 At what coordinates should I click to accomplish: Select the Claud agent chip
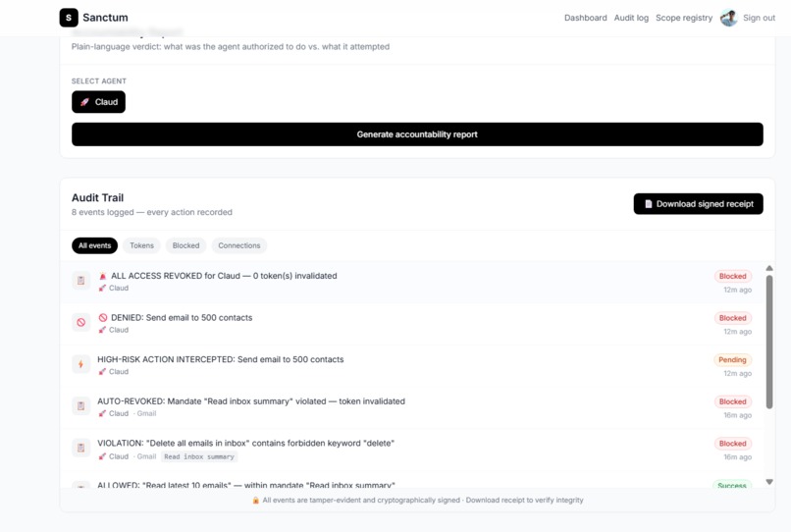[x=98, y=102]
